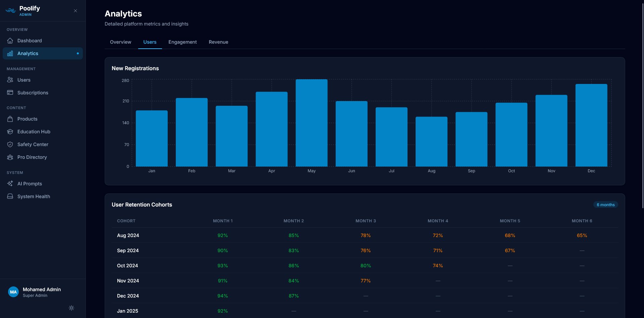This screenshot has width=644, height=318.
Task: Click the Users management icon
Action: pyautogui.click(x=10, y=80)
